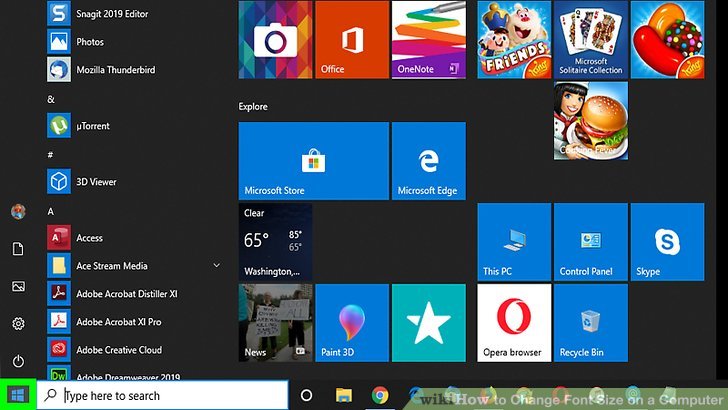The width and height of the screenshot is (728, 410).
Task: Launch the Candy Crush Saga tile
Action: coord(668,39)
